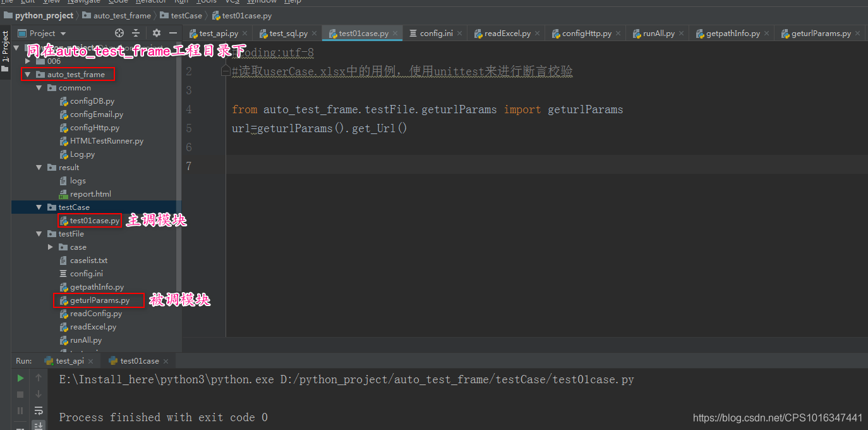Image resolution: width=868 pixels, height=430 pixels.
Task: Select configDB.py in project tree
Action: [x=92, y=101]
